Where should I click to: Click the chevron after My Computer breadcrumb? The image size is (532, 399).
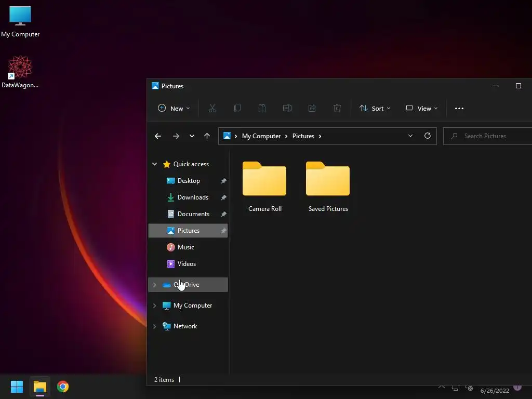[x=286, y=136]
